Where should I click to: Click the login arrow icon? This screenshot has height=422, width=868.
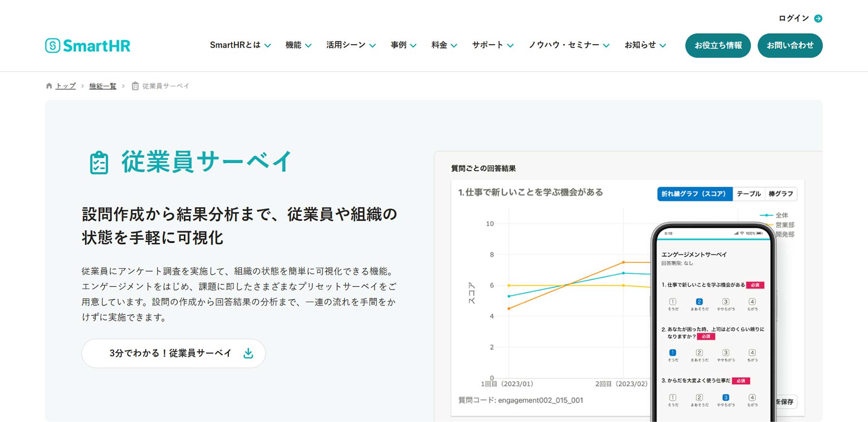818,18
